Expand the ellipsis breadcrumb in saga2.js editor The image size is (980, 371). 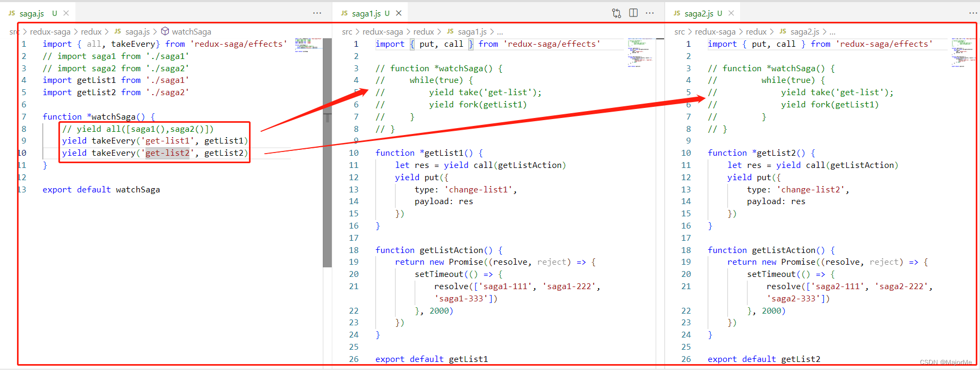pyautogui.click(x=832, y=32)
